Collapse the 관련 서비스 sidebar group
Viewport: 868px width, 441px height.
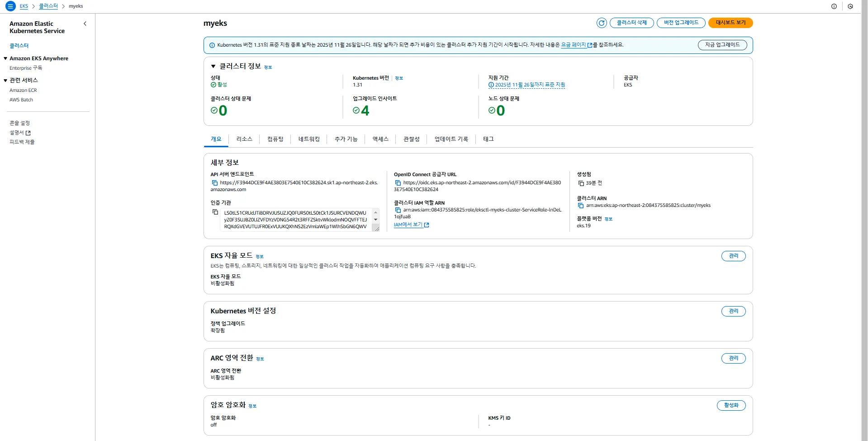point(5,81)
